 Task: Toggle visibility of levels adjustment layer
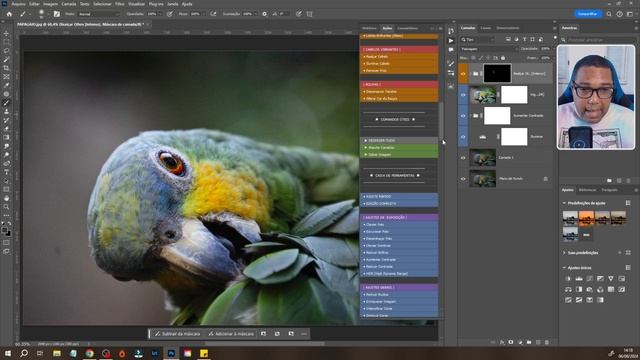pyautogui.click(x=463, y=137)
